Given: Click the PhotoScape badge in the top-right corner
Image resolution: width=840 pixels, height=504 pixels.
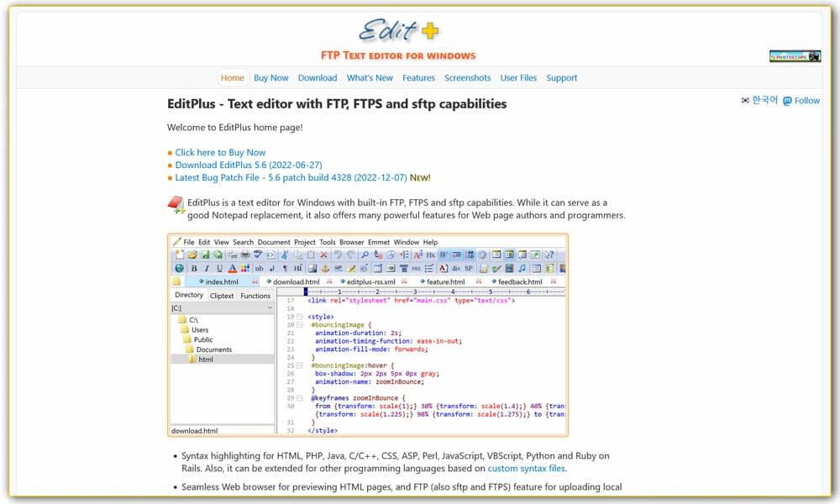Looking at the screenshot, I should pos(795,55).
